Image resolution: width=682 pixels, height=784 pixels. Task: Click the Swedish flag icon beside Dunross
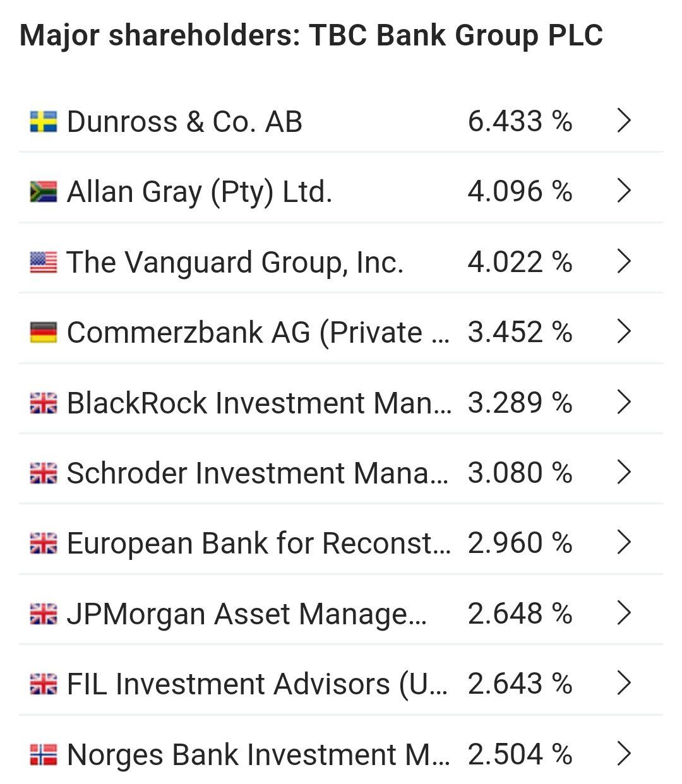coord(43,121)
